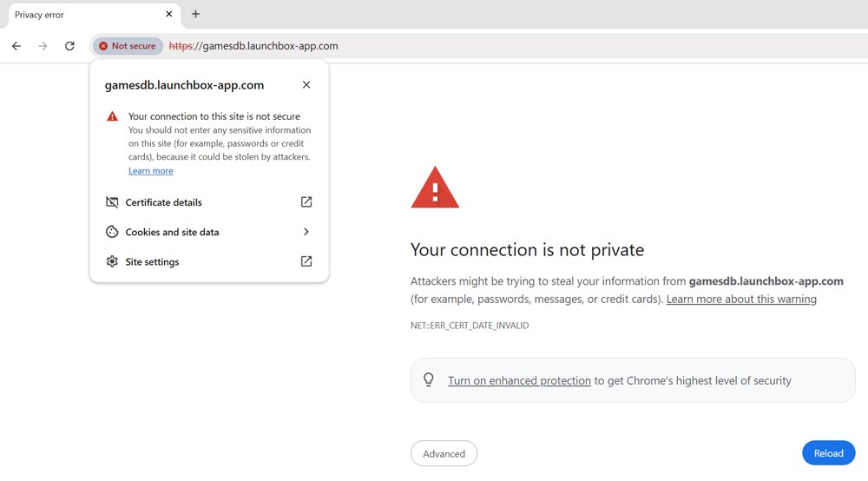Click the Not secure badge in address bar
Viewport: 868px width, 481px height.
click(x=128, y=46)
